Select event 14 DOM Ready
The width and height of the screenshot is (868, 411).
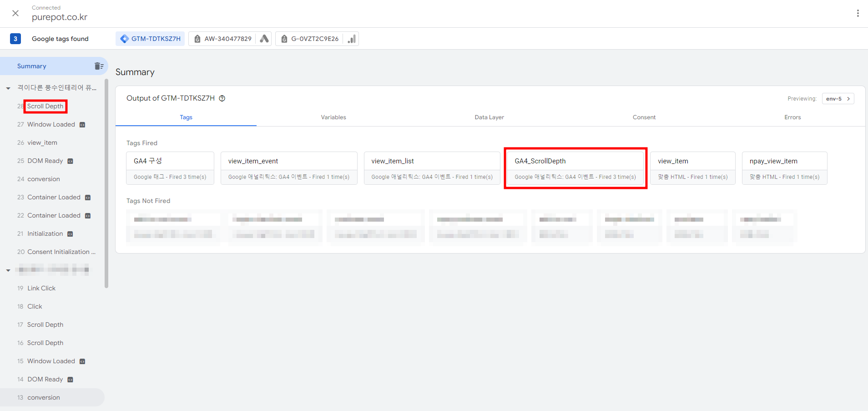click(45, 379)
